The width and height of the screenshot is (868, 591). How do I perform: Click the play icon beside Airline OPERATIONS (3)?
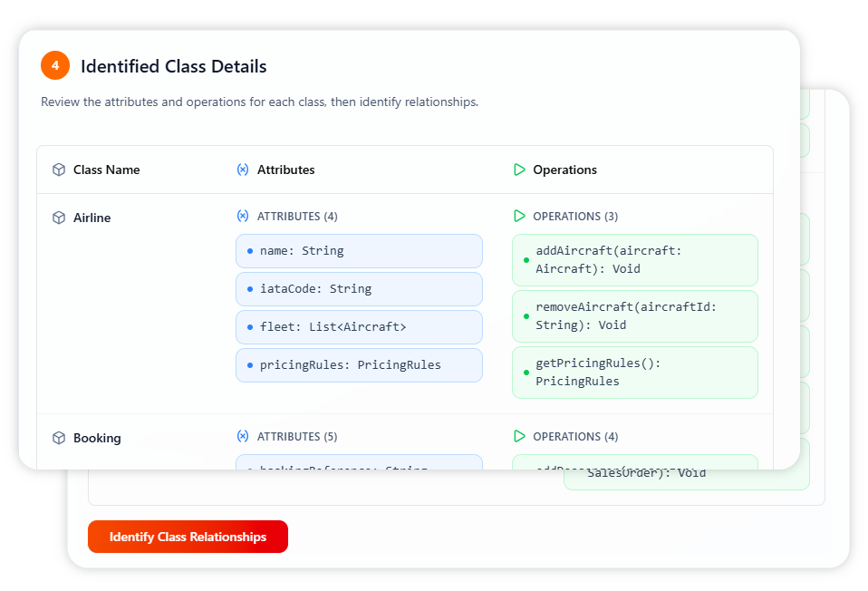point(519,216)
